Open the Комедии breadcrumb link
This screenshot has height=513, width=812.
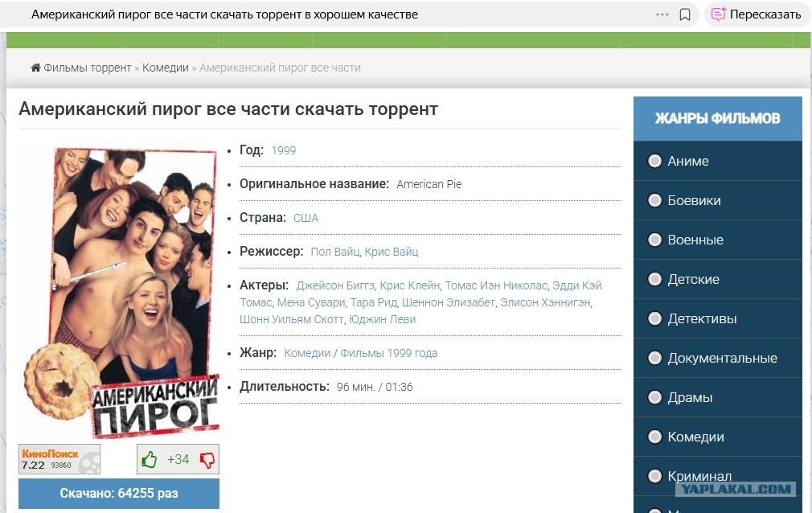coord(165,68)
